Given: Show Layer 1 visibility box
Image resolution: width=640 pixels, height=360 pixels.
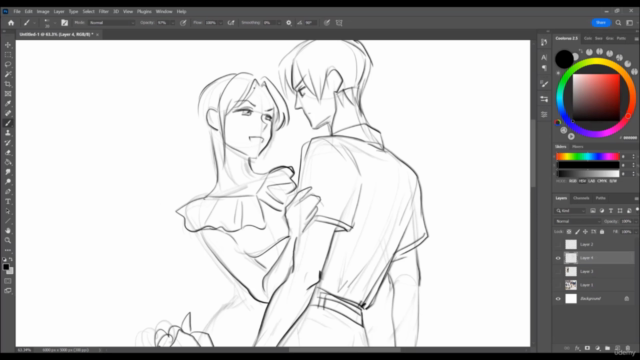Looking at the screenshot, I should tap(558, 285).
